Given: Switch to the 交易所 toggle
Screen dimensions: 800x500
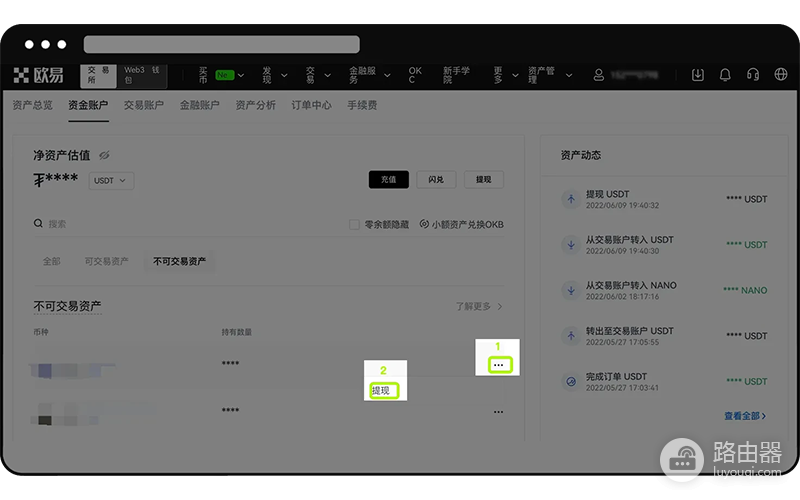Looking at the screenshot, I should click(98, 75).
